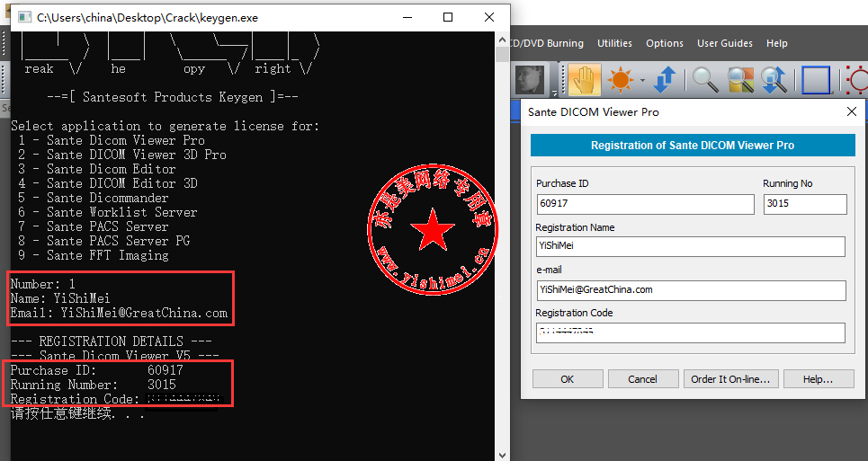
Task: Select the blue up-down arrows scroll tool
Action: 665,80
